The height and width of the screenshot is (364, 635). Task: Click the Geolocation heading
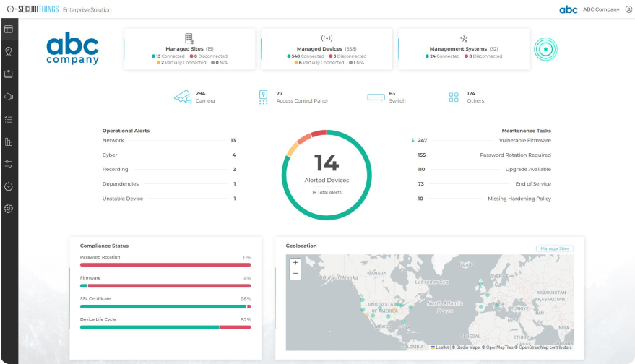tap(301, 246)
